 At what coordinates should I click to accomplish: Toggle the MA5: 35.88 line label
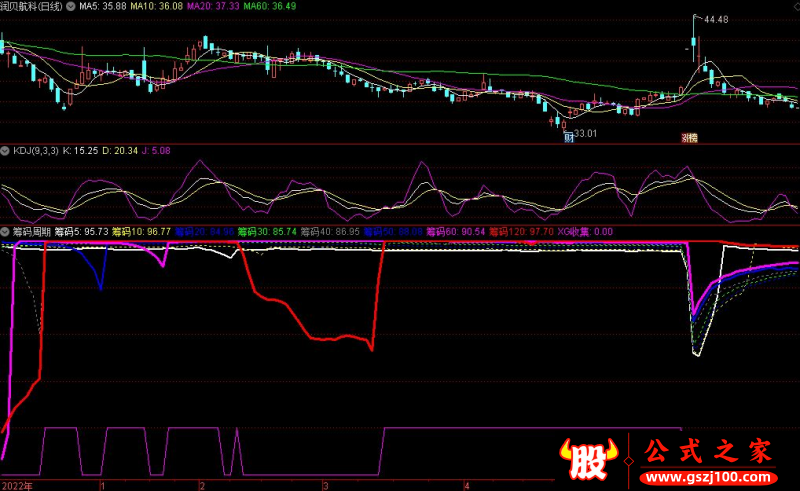pos(105,6)
